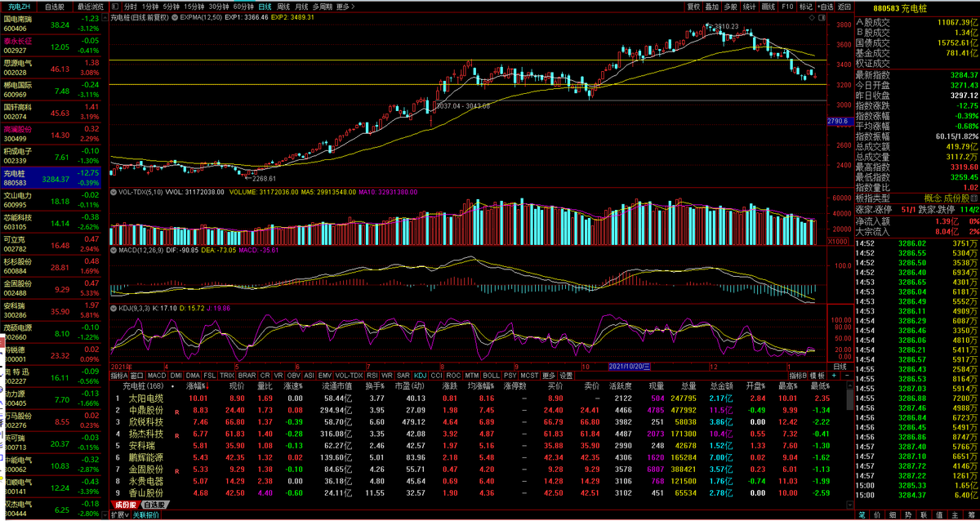The width and height of the screenshot is (980, 521).
Task: Click the 板指类型 label in right panel
Action: [x=871, y=198]
